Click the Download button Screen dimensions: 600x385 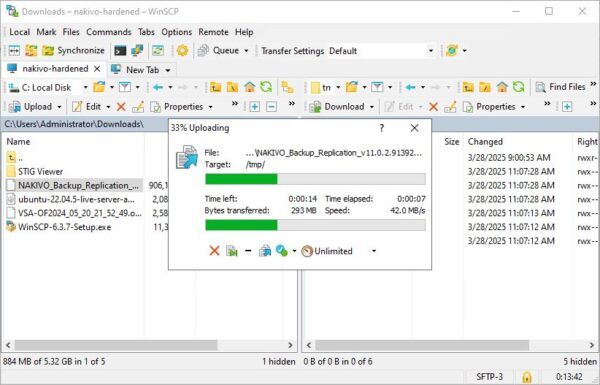tap(337, 106)
